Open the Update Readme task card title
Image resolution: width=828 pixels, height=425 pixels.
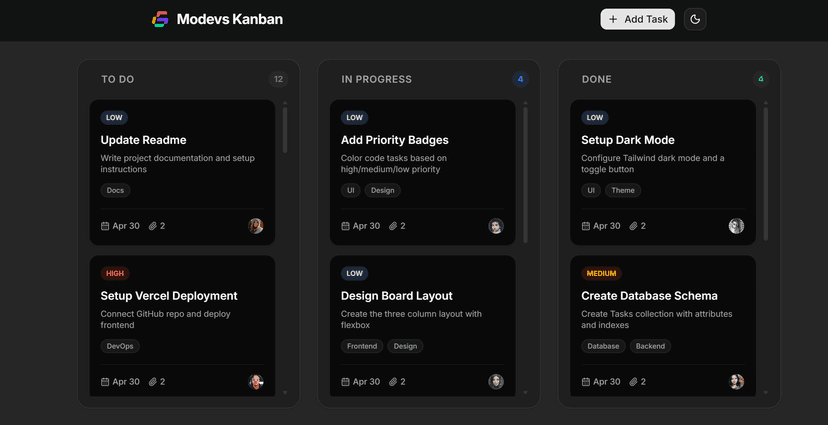coord(143,140)
